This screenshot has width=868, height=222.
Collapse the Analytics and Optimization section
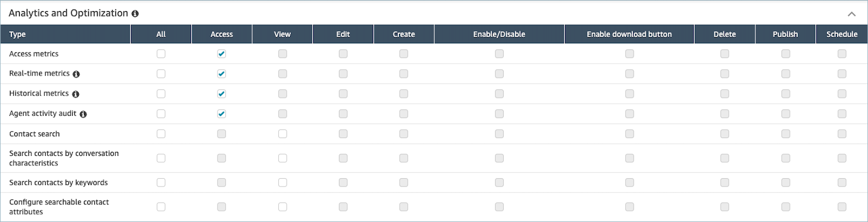pyautogui.click(x=851, y=14)
